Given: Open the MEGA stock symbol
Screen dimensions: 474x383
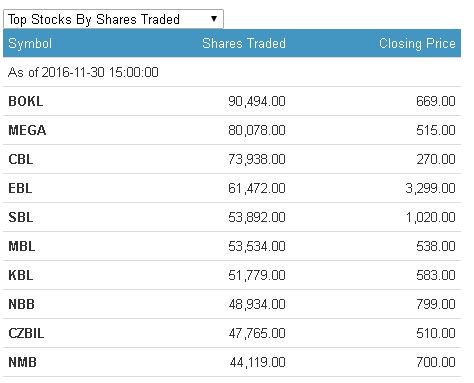Looking at the screenshot, I should coord(27,130).
